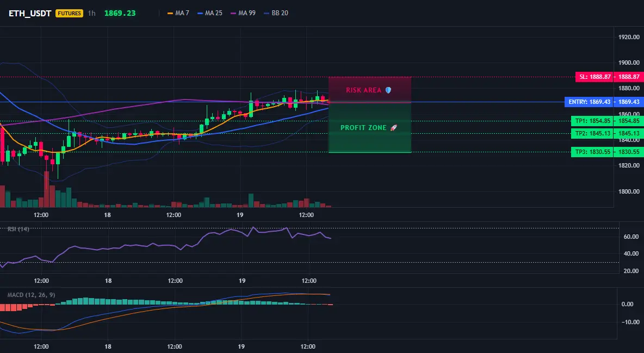Click the ETH_USDT symbol name
Viewport: 644px width, 353px height.
(30, 13)
